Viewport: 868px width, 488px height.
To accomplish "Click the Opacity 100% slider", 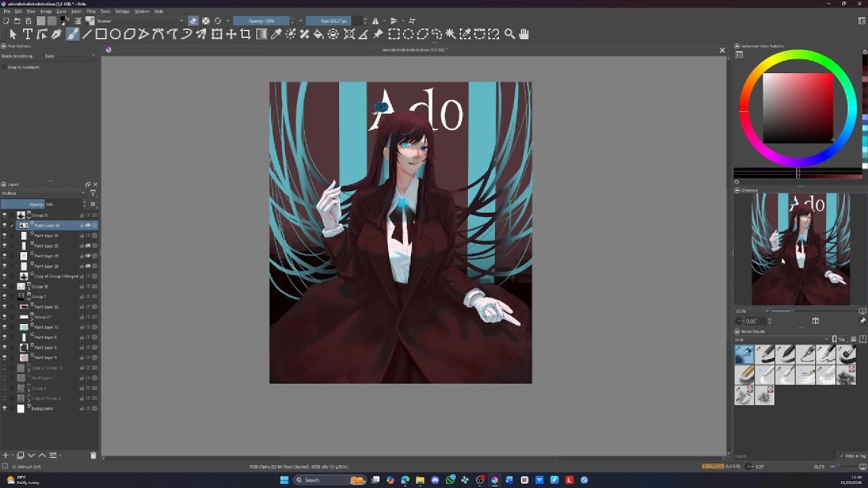I will tap(261, 21).
